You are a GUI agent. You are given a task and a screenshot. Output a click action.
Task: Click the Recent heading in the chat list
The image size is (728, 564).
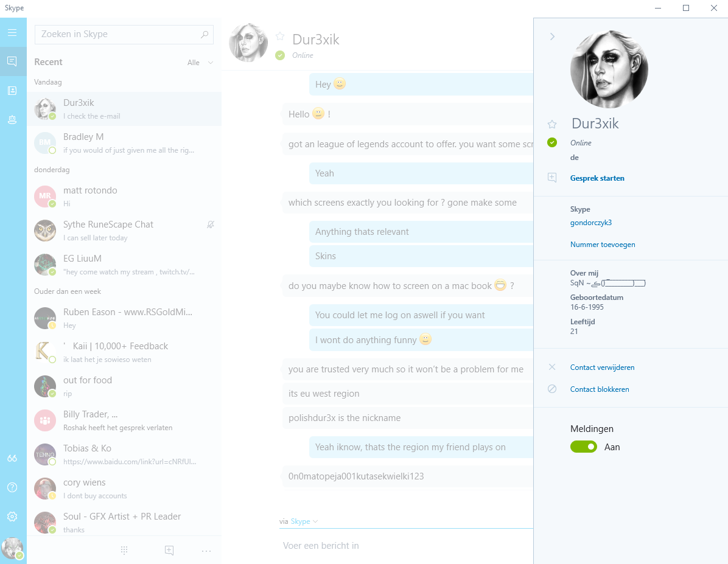(x=48, y=62)
